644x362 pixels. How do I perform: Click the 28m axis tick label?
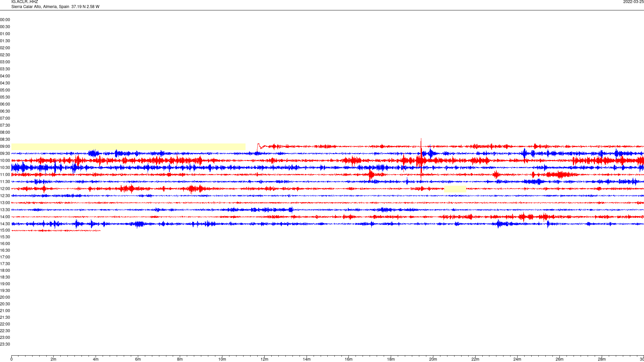tap(602, 359)
